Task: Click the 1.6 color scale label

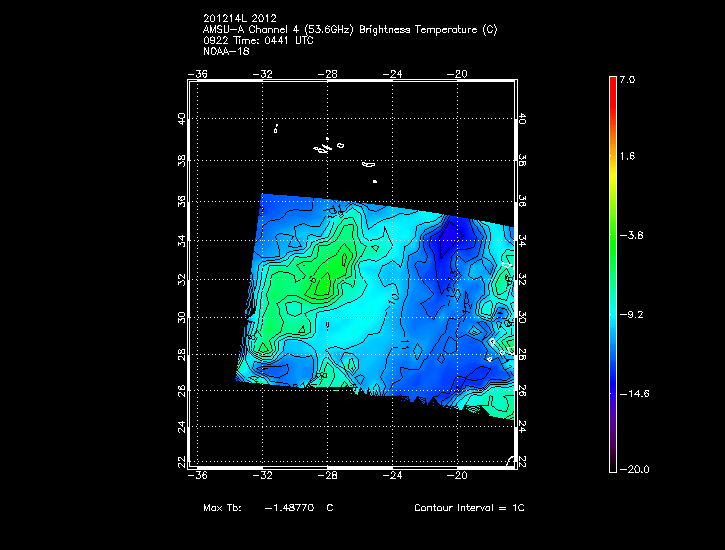Action: [626, 157]
